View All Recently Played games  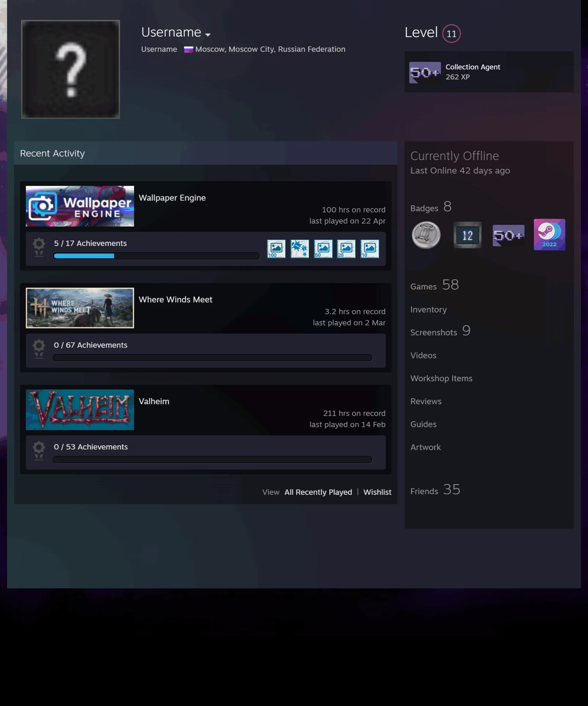coord(318,492)
